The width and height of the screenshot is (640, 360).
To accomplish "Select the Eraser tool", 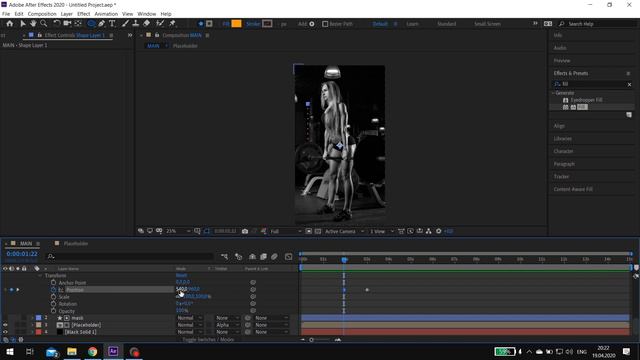I will click(147, 24).
